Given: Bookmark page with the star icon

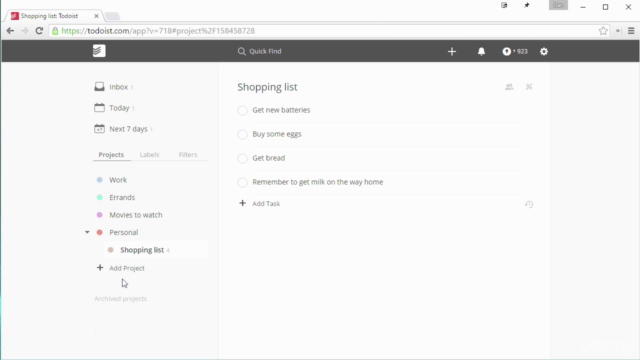Looking at the screenshot, I should [x=603, y=31].
